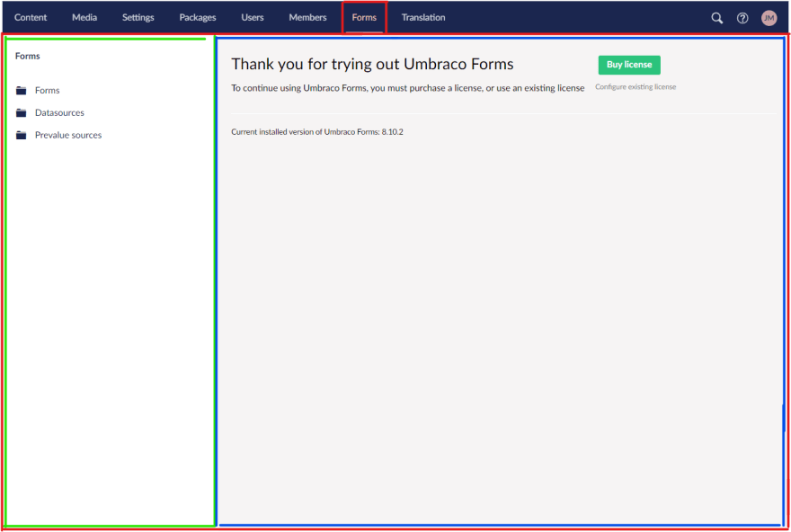The width and height of the screenshot is (791, 532).
Task: Open the Users section
Action: (253, 17)
